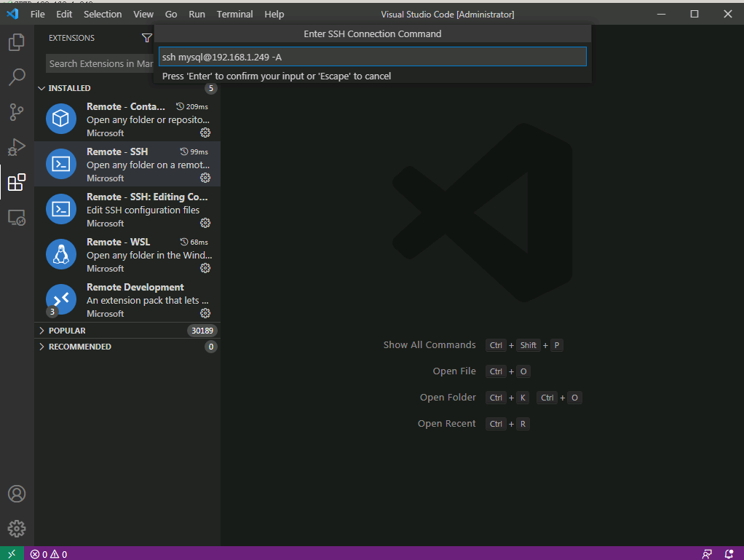Image resolution: width=744 pixels, height=560 pixels.
Task: Select Remote - Conta... extension title
Action: (x=126, y=106)
